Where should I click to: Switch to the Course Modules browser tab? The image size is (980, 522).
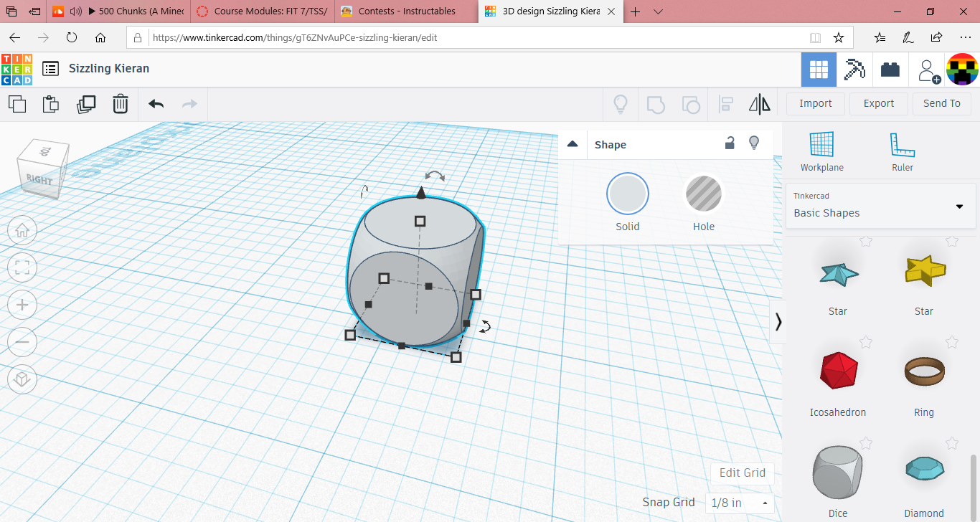[263, 11]
